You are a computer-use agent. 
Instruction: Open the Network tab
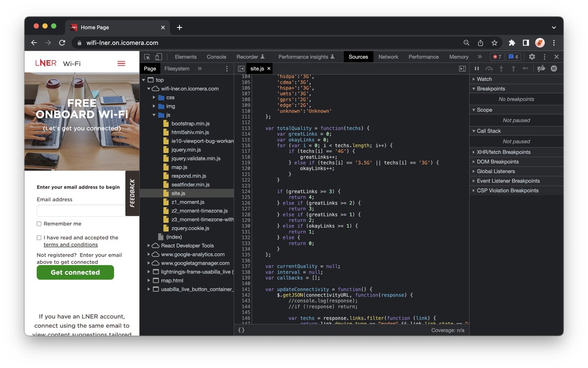[388, 57]
